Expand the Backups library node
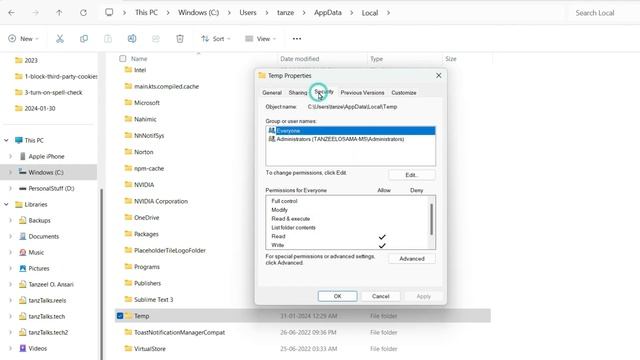This screenshot has width=640, height=360. point(11,220)
